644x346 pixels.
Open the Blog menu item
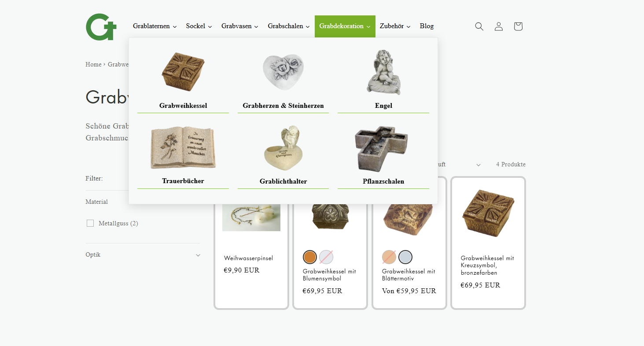click(427, 26)
